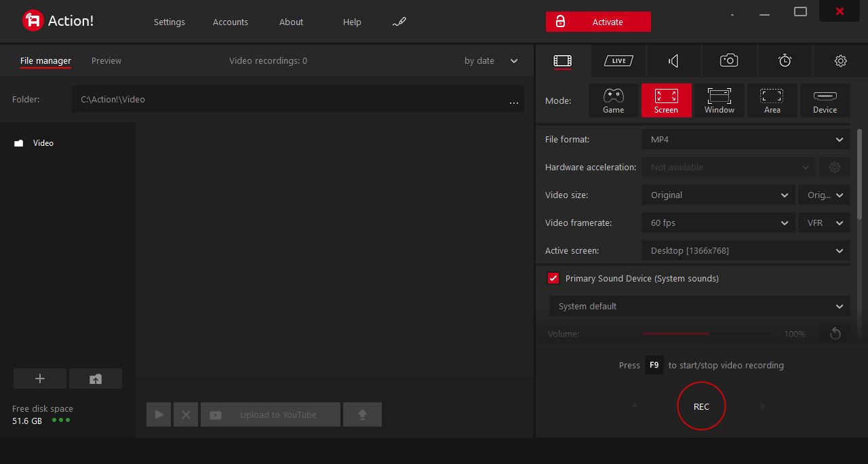Click the settings panel vertical scrollbar

coord(860,174)
